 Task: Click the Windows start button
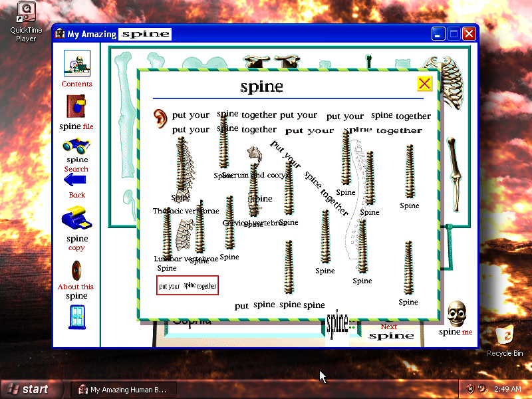pyautogui.click(x=31, y=389)
